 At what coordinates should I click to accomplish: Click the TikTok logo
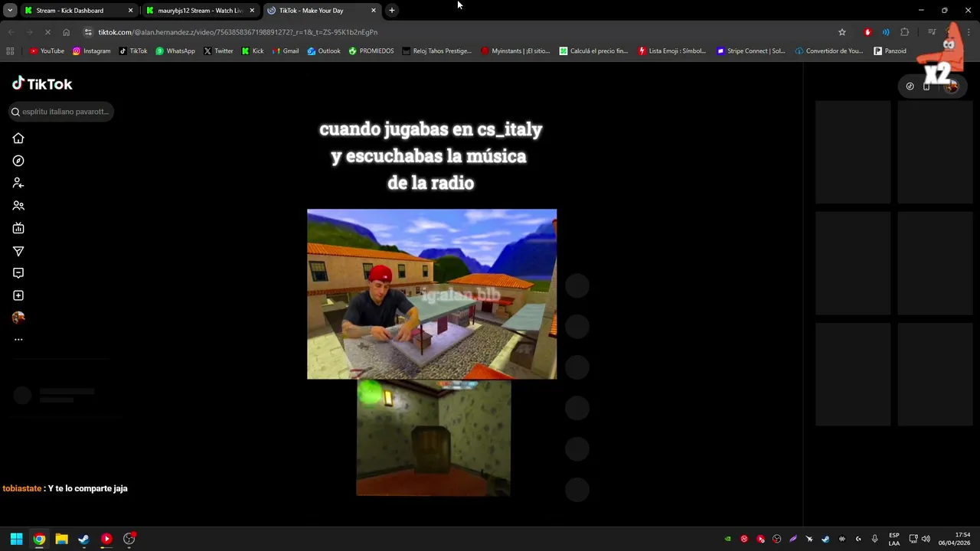point(42,83)
